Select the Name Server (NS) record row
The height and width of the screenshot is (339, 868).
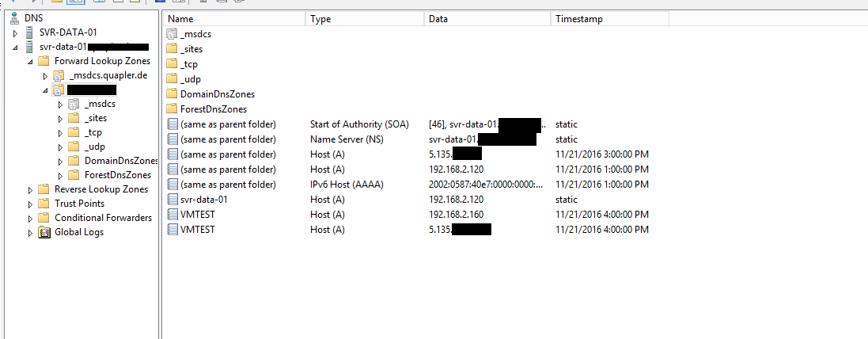408,139
